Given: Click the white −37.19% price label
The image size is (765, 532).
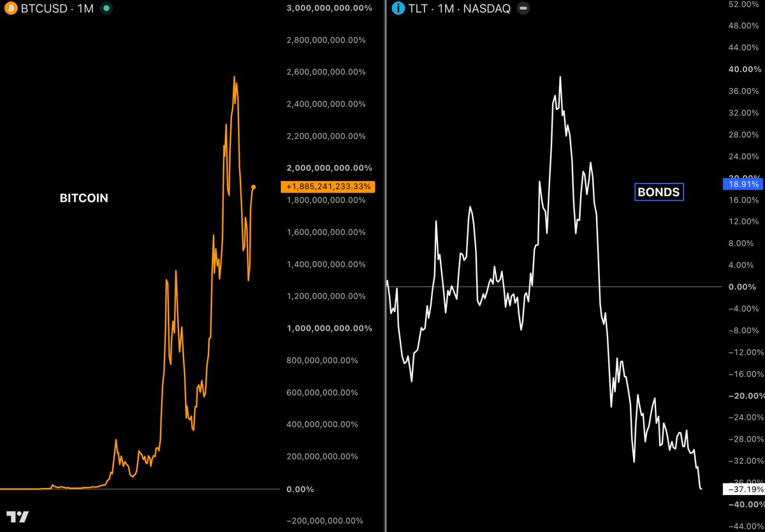Looking at the screenshot, I should point(743,489).
